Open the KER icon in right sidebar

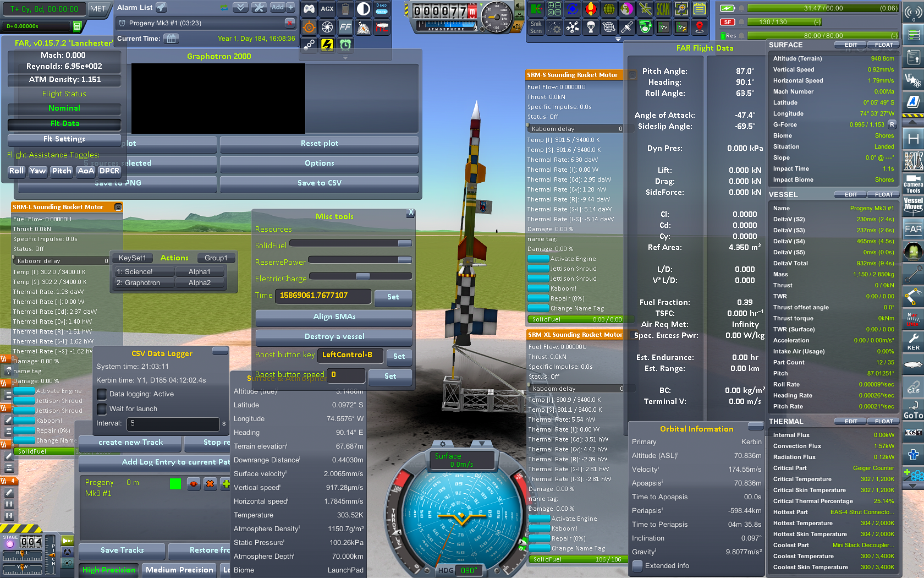click(x=914, y=341)
